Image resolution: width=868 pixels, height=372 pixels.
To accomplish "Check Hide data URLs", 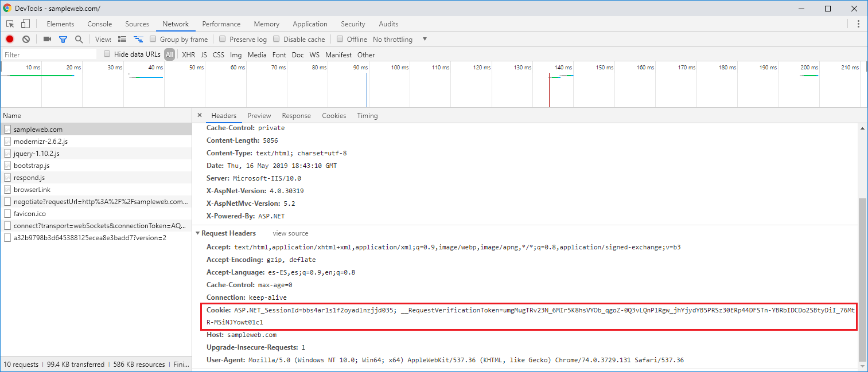I will pos(107,54).
